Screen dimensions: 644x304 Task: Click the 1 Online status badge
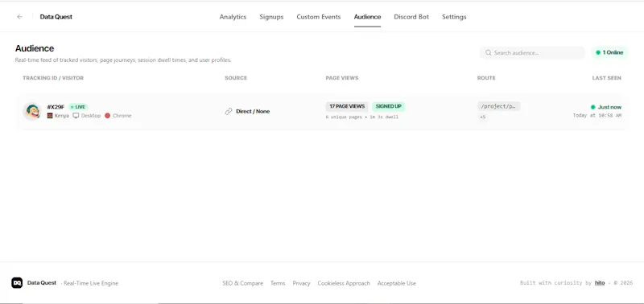(609, 52)
